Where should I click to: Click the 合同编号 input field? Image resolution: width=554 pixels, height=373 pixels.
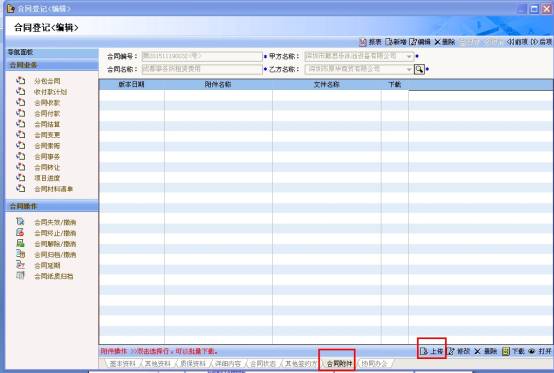point(202,57)
